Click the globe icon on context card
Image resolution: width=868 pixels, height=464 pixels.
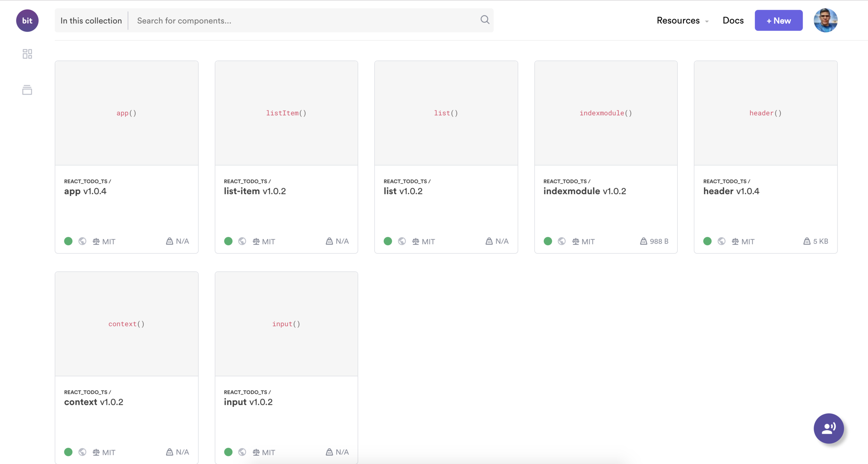coord(82,452)
